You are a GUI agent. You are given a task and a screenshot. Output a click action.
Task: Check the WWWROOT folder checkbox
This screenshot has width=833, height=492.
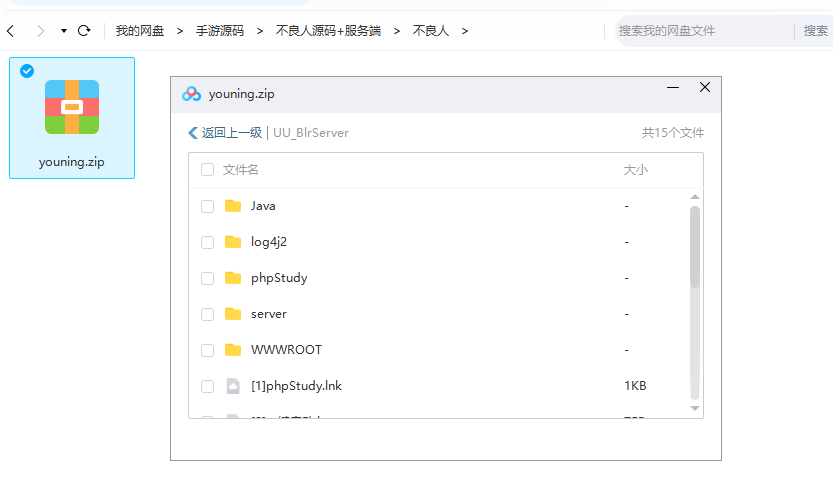207,350
